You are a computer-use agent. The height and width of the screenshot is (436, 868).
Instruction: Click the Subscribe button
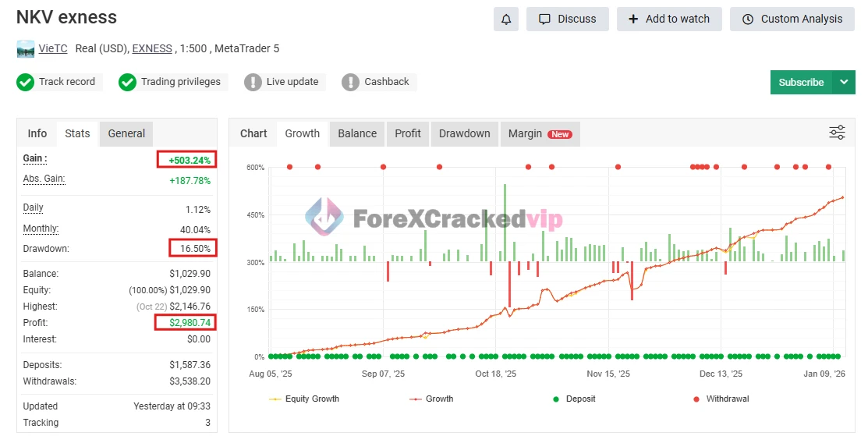[801, 82]
